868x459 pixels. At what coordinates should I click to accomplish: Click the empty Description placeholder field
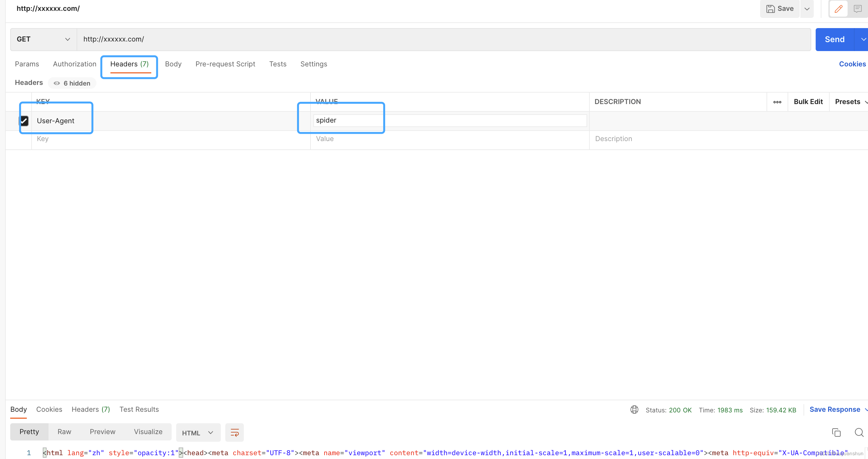[728, 139]
